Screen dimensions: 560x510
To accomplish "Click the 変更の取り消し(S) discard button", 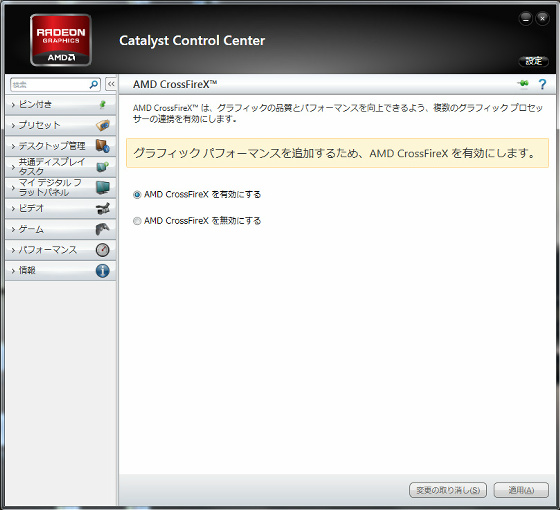I will click(448, 490).
